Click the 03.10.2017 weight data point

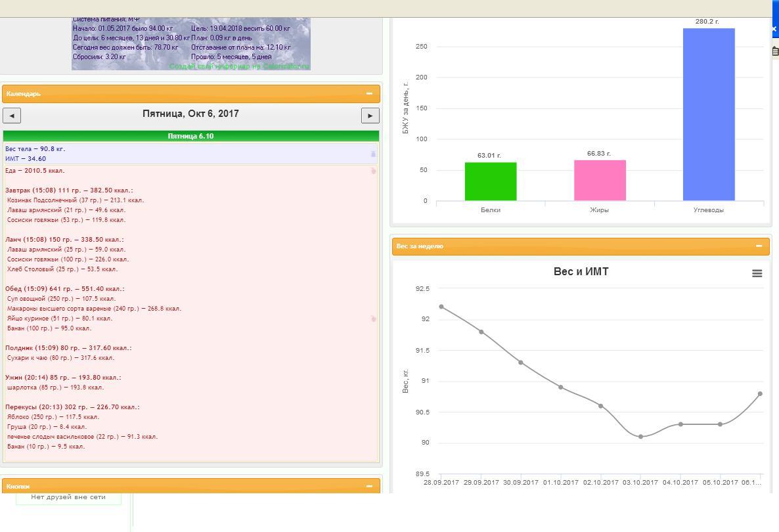tap(640, 437)
